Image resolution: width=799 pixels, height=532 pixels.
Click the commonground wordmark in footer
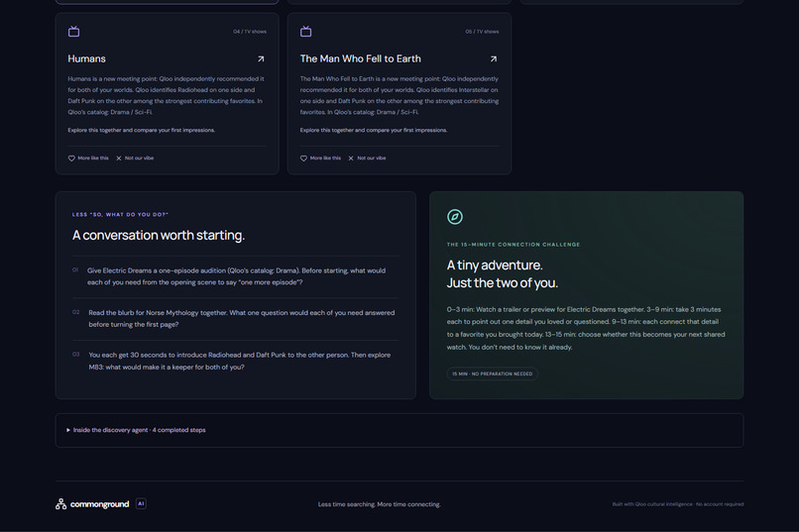pyautogui.click(x=99, y=504)
